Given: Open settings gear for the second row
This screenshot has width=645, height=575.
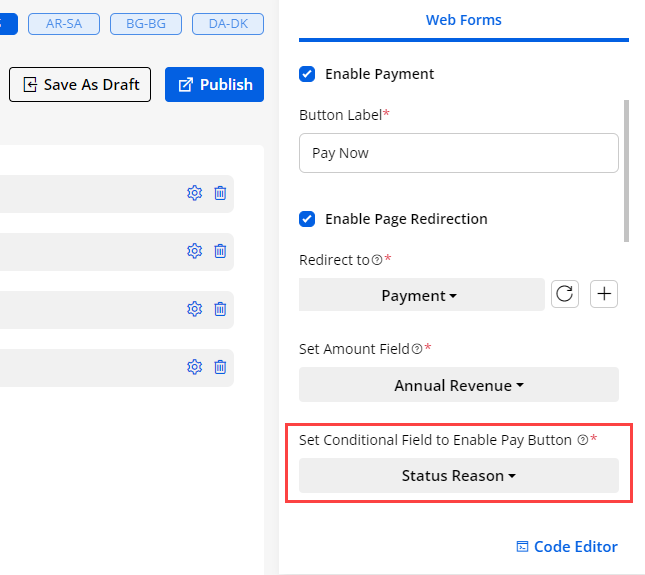Looking at the screenshot, I should coord(194,251).
